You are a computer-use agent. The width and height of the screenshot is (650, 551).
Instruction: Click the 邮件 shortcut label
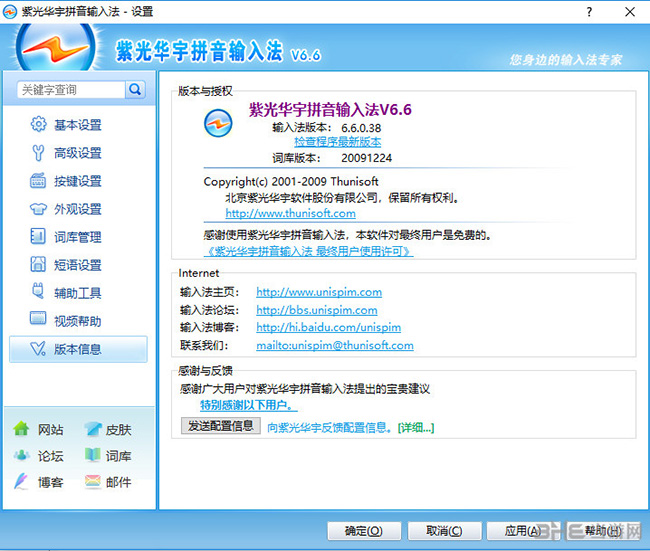click(x=119, y=482)
